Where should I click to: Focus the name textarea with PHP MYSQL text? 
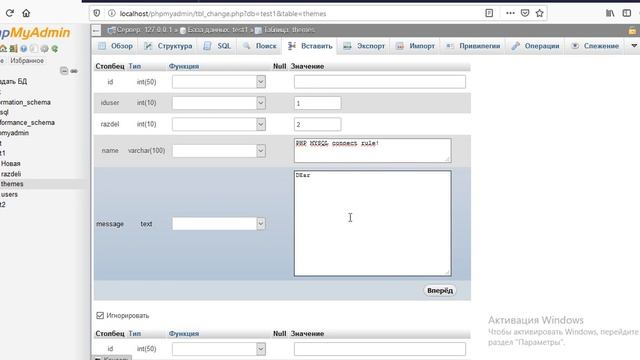373,150
